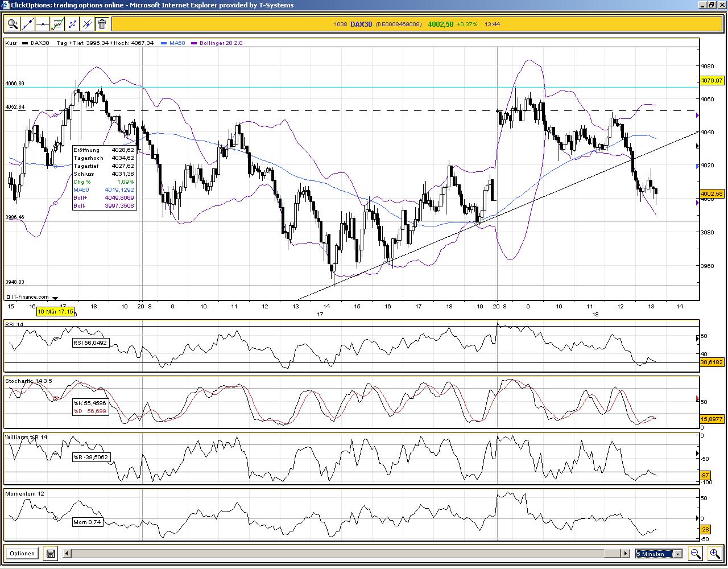Select the magnifier zoom tool in top toolbar
The image size is (728, 569).
click(13, 24)
